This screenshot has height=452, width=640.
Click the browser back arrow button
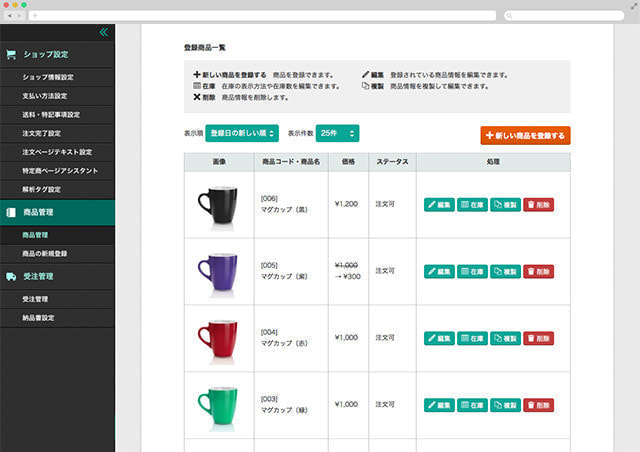[10, 16]
